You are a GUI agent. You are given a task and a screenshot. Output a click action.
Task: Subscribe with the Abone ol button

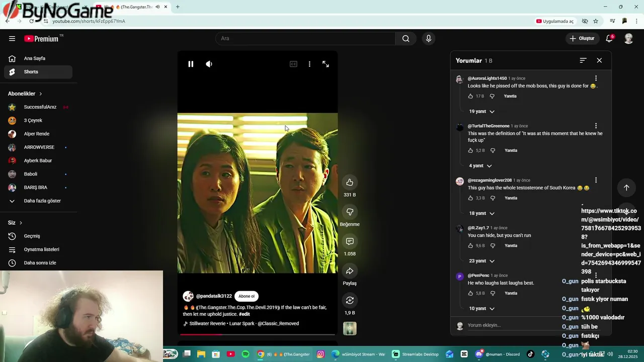pyautogui.click(x=247, y=297)
